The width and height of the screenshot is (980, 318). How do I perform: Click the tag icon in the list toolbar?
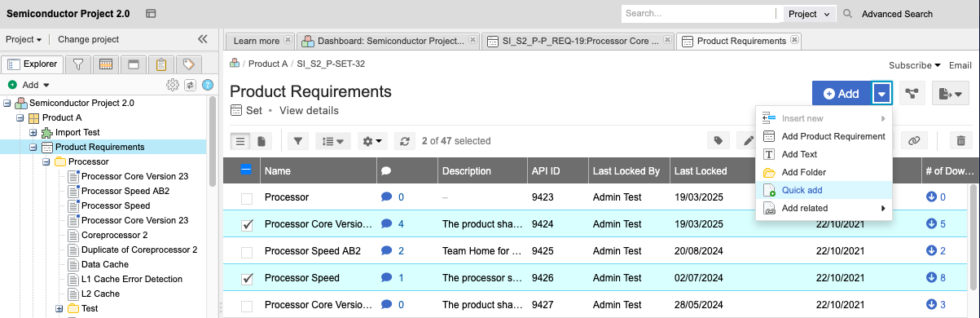(718, 141)
